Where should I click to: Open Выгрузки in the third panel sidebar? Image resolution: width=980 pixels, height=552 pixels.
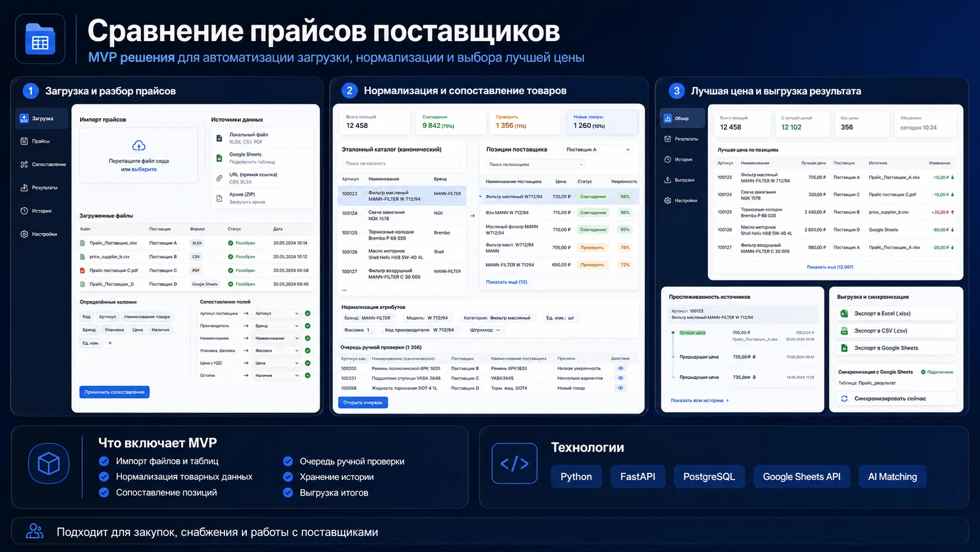[x=680, y=180]
